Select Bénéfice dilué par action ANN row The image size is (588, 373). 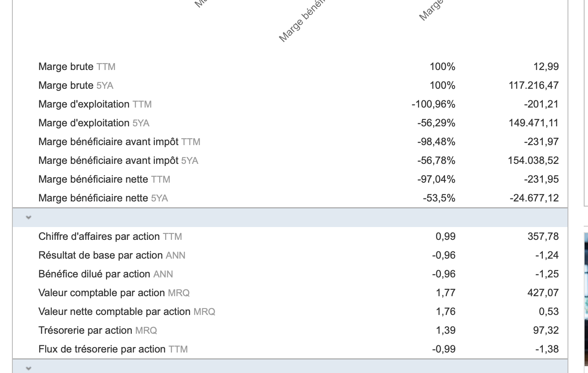coord(105,274)
